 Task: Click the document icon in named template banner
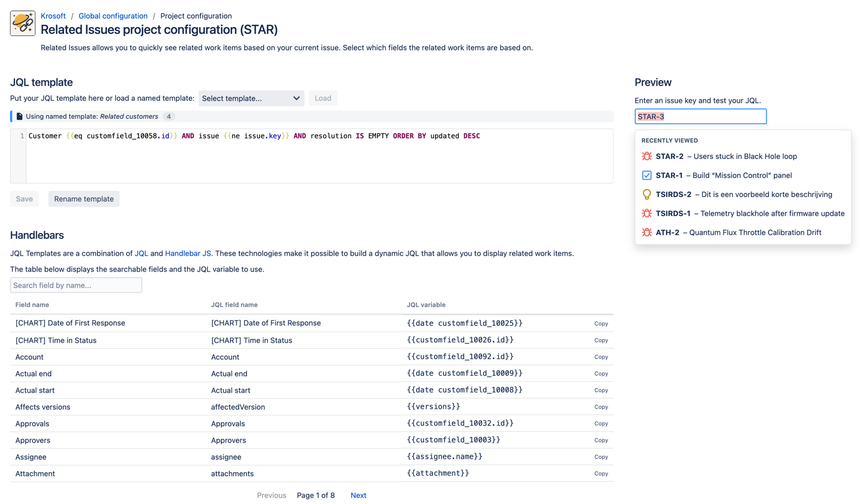coord(20,116)
